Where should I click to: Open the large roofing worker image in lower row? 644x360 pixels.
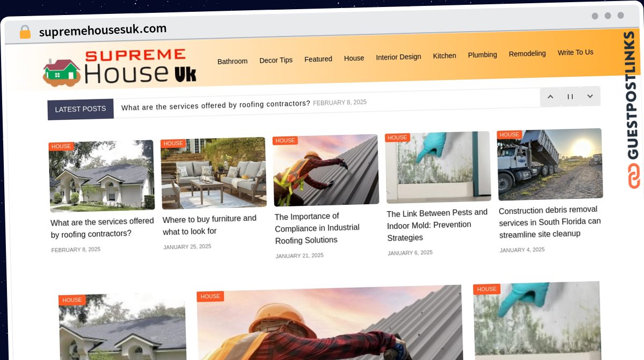[x=330, y=323]
